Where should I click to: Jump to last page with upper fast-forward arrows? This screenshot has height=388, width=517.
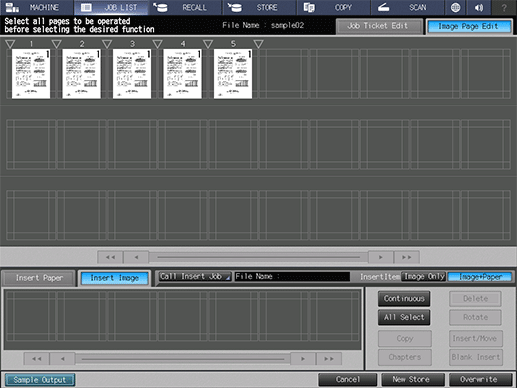406,257
